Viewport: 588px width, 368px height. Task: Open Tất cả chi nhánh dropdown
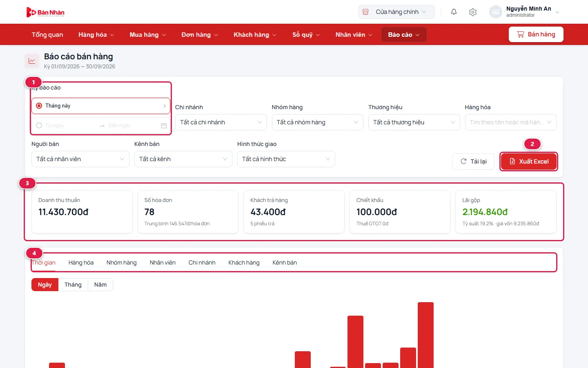click(221, 122)
